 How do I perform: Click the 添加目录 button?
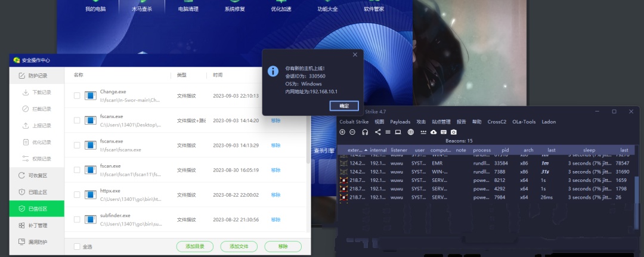(194, 246)
